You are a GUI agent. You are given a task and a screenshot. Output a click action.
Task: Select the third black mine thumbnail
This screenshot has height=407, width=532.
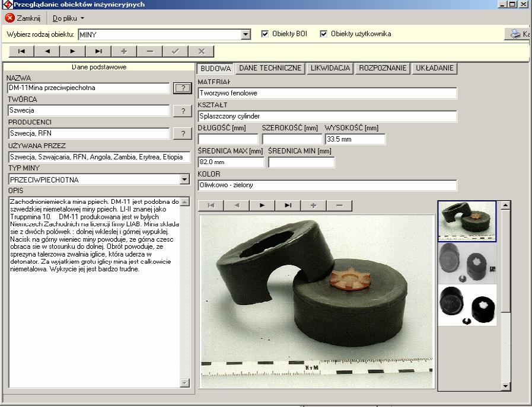pyautogui.click(x=467, y=306)
